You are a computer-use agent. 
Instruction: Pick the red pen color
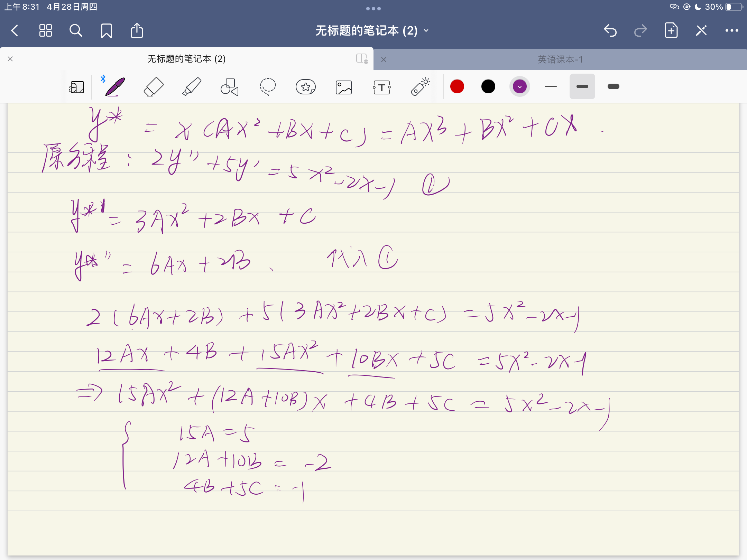tap(457, 86)
